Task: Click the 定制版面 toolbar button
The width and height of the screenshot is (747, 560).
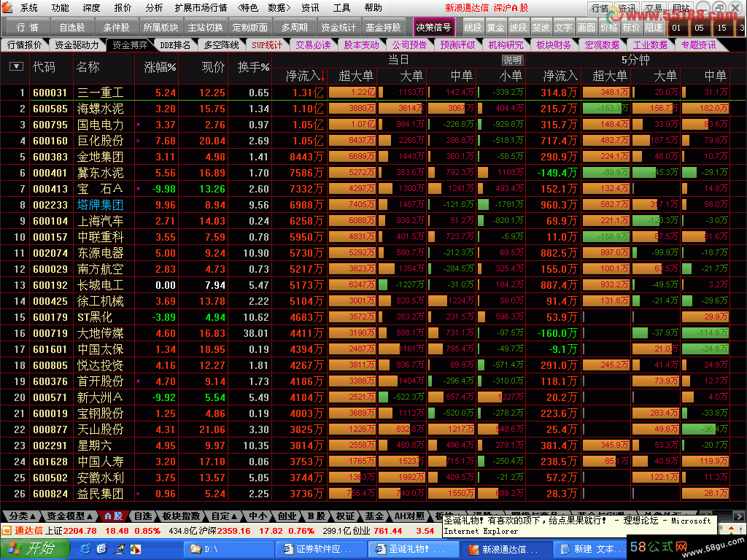Action: pyautogui.click(x=249, y=28)
